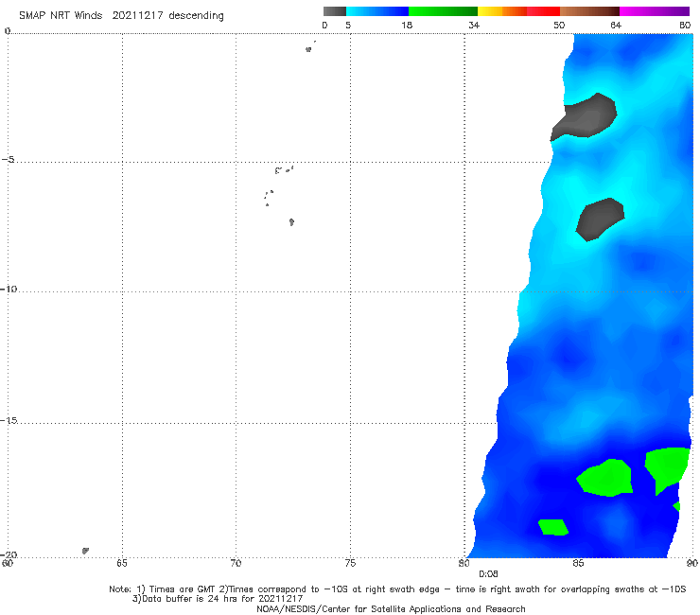Click the date '20211217' in the title
The image size is (700, 615).
tap(137, 16)
